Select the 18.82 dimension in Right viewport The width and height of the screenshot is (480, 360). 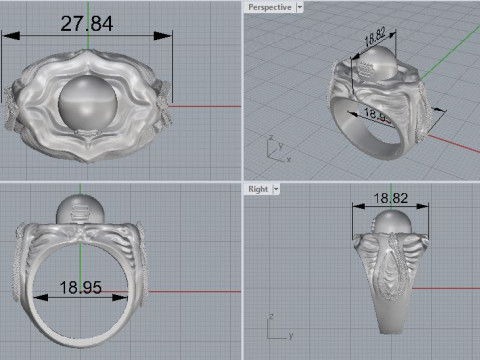click(x=391, y=198)
